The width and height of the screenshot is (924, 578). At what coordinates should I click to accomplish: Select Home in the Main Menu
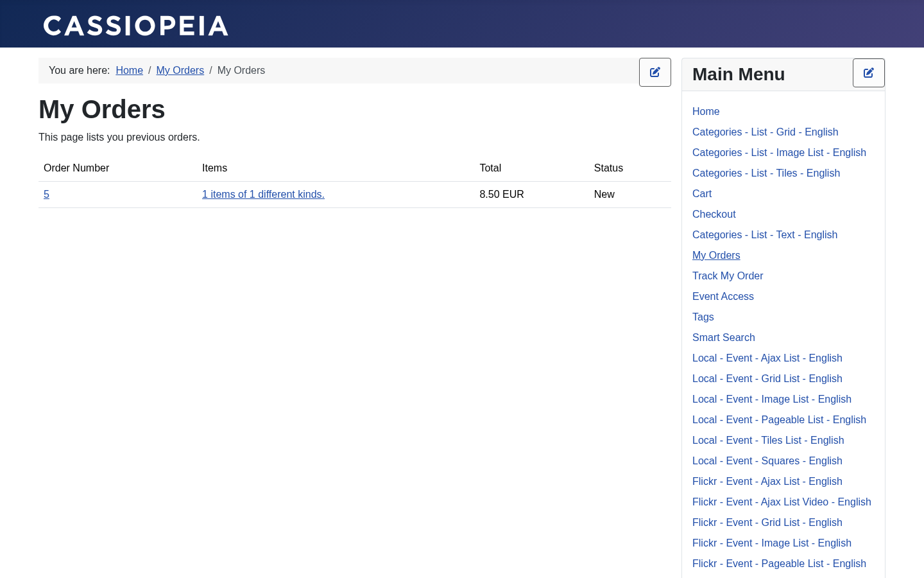pyautogui.click(x=706, y=112)
